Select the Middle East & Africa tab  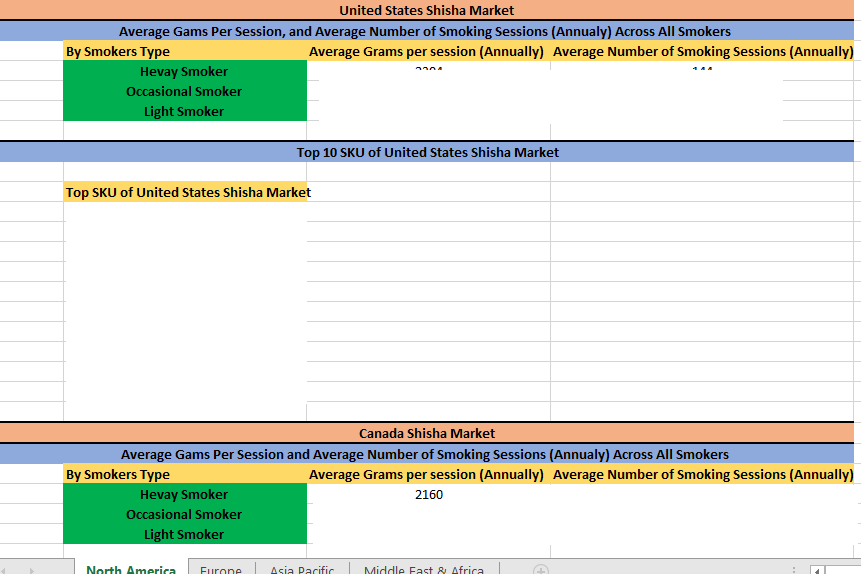423,570
